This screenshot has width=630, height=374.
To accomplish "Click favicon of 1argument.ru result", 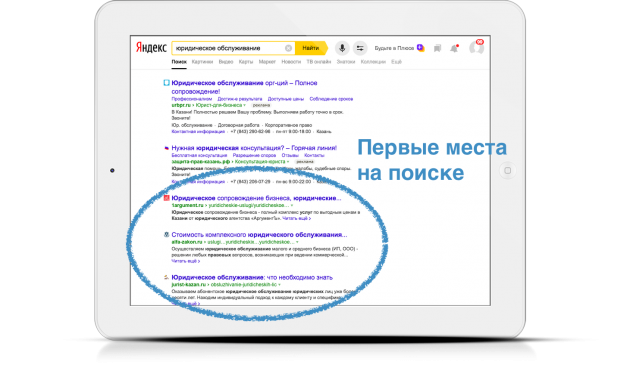I will pos(166,198).
